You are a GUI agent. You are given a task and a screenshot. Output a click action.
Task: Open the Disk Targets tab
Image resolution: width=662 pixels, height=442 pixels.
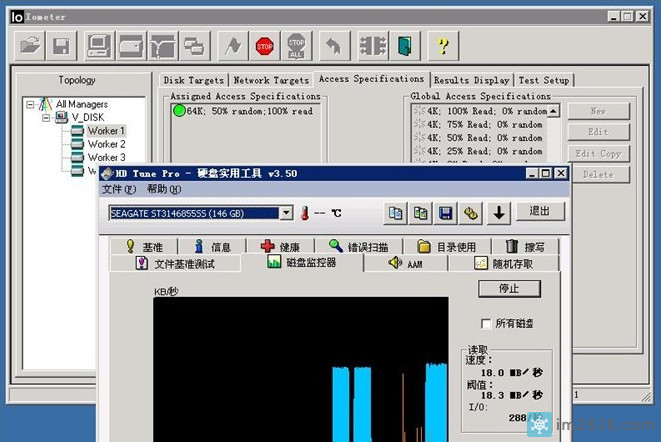click(194, 80)
